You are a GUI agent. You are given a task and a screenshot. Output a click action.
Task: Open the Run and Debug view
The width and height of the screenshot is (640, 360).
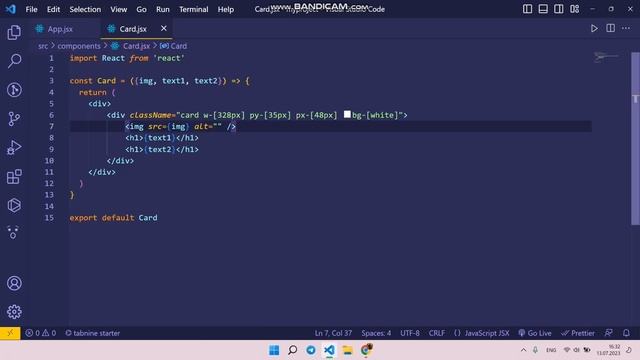click(14, 148)
